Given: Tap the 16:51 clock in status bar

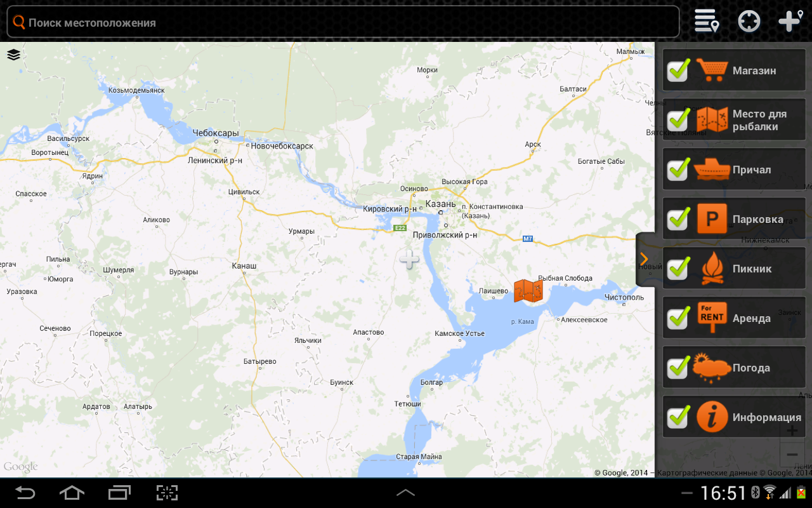Looking at the screenshot, I should tap(723, 493).
